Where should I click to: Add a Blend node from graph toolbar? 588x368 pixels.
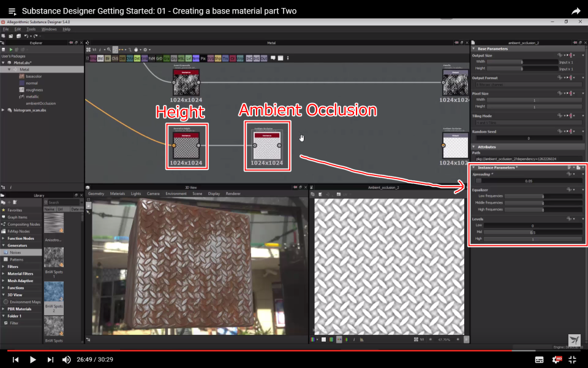point(100,58)
